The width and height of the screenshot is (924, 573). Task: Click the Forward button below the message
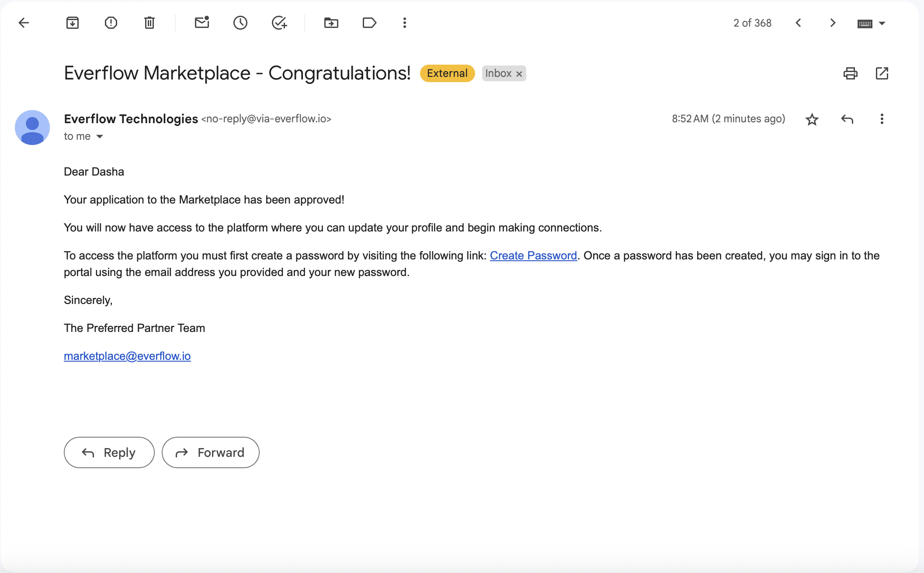pyautogui.click(x=211, y=452)
